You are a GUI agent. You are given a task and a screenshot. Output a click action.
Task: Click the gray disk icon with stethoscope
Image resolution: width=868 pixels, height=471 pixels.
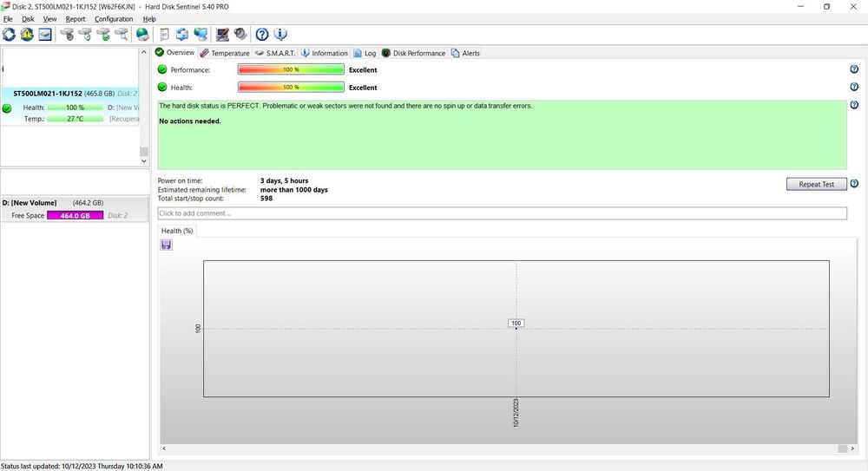point(67,35)
